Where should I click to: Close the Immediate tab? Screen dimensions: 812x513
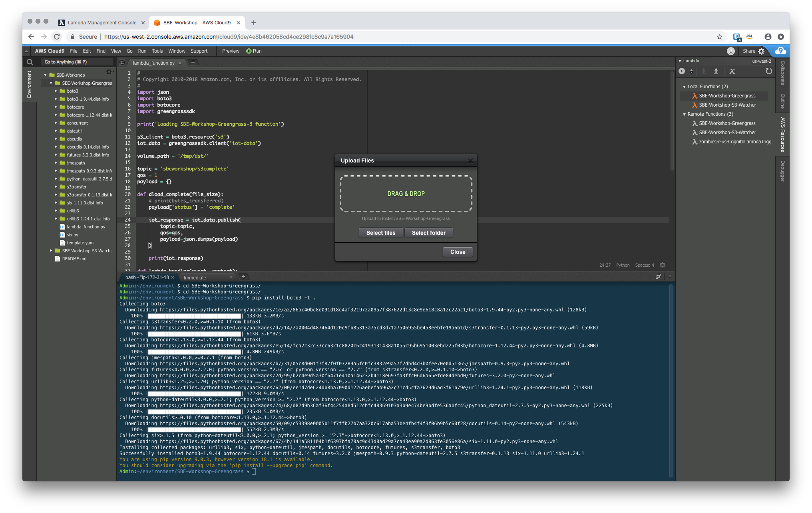point(231,277)
